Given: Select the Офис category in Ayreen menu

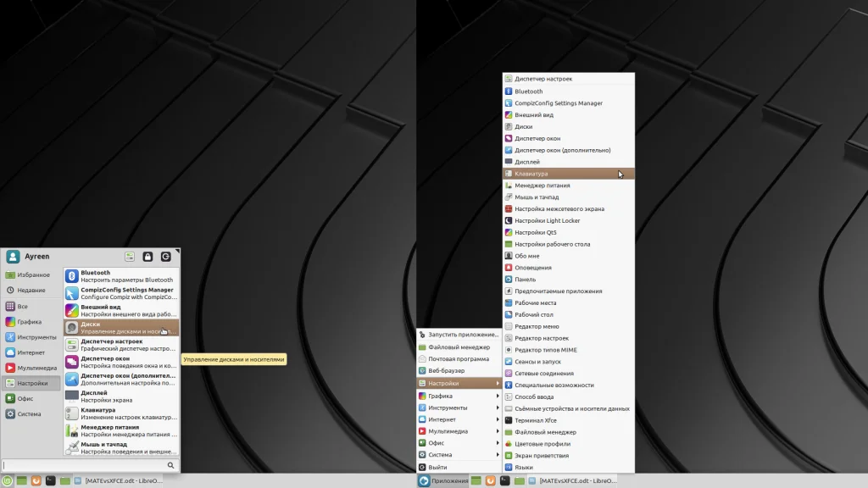Looking at the screenshot, I should (31, 398).
